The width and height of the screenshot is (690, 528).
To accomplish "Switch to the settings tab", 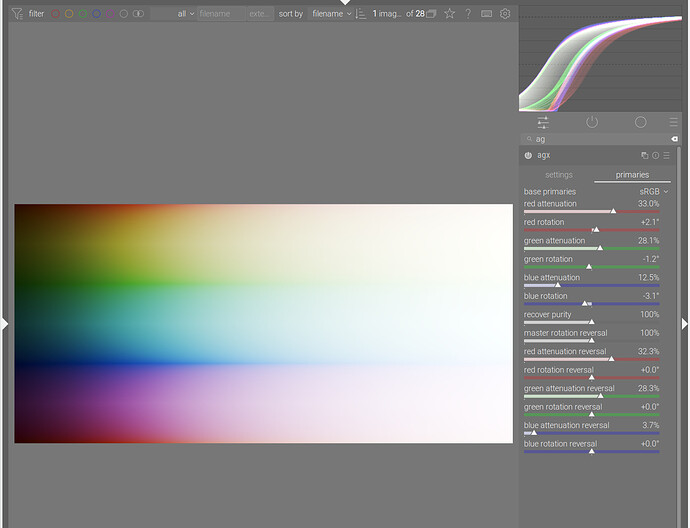I will tap(559, 175).
